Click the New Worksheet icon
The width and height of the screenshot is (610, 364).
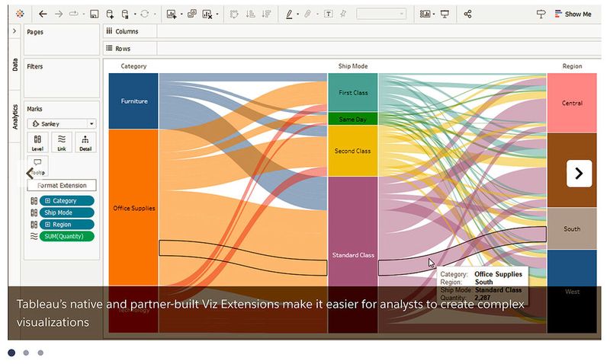click(x=171, y=14)
